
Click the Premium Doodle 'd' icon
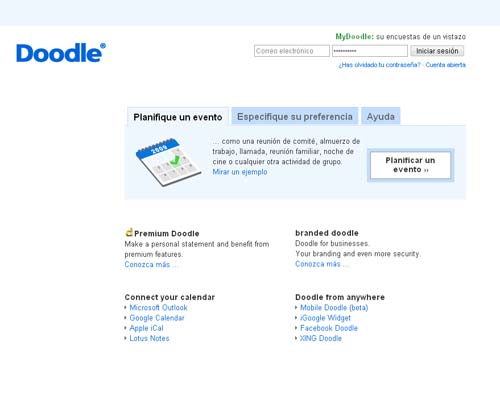point(129,232)
